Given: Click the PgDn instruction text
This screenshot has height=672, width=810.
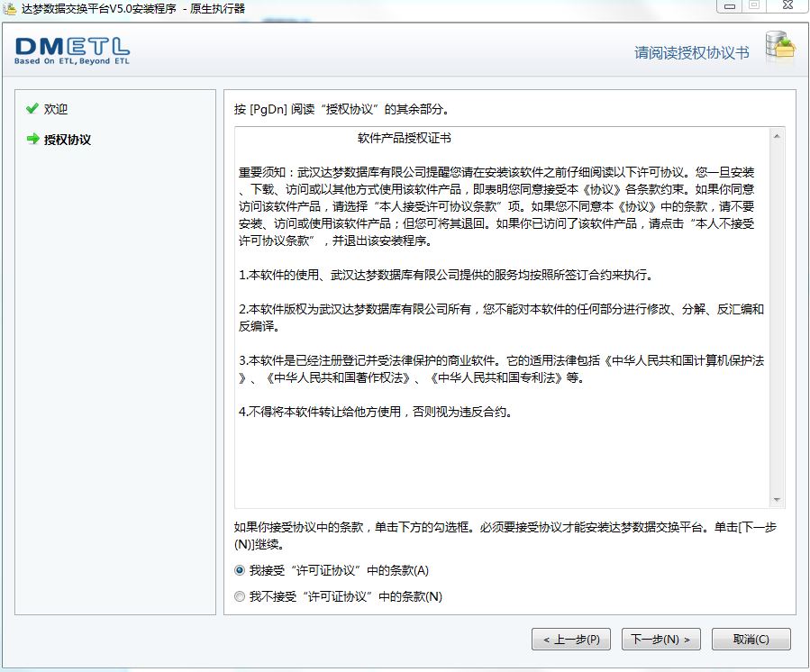Looking at the screenshot, I should [343, 109].
